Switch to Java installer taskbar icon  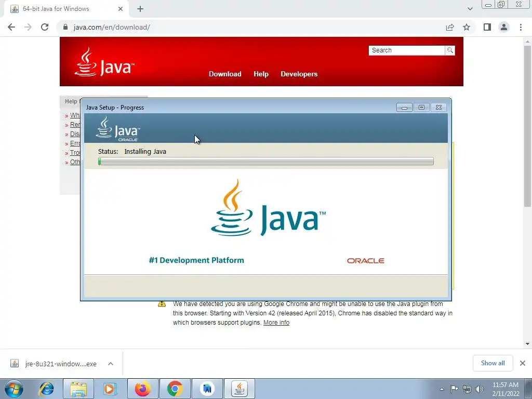(x=240, y=389)
